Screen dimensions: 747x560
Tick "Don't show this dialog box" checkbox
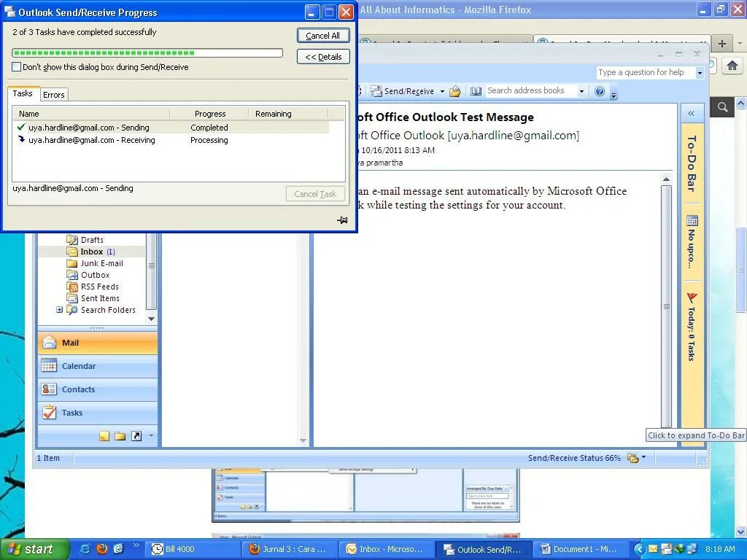pyautogui.click(x=16, y=67)
